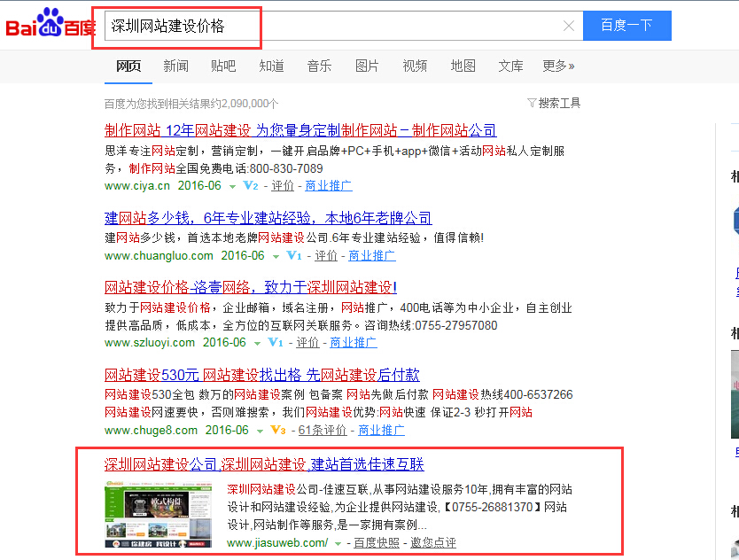This screenshot has height=560, width=739.
Task: Go to the 地图 tab
Action: pyautogui.click(x=463, y=66)
